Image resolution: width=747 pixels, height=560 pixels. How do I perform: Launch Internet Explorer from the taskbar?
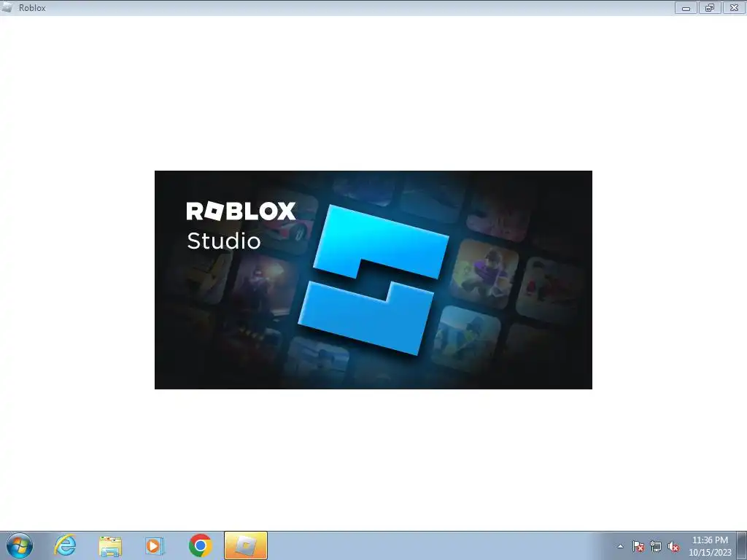(x=65, y=545)
